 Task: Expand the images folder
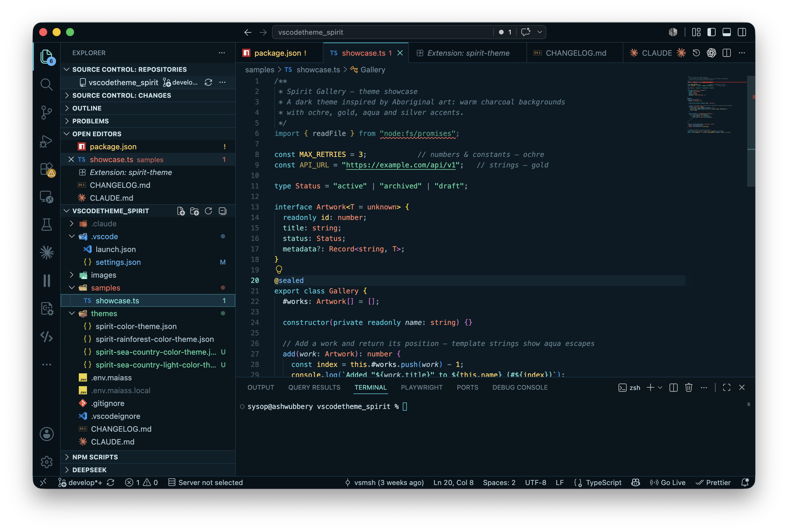pyautogui.click(x=148, y=275)
